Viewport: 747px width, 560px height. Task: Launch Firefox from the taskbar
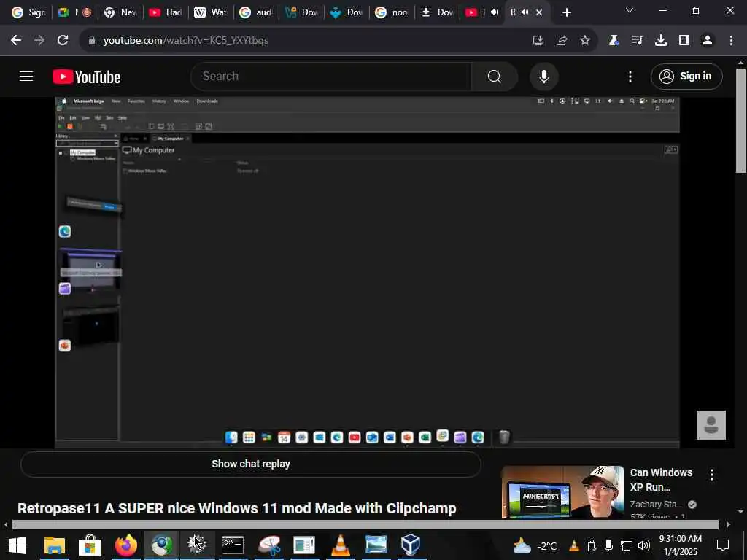(125, 545)
